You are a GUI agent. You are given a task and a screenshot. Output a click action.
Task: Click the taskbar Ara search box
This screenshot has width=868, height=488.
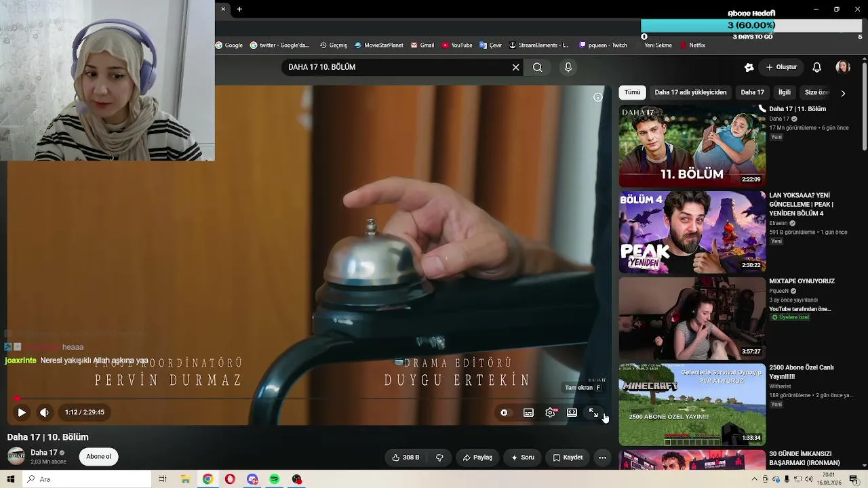(86, 479)
